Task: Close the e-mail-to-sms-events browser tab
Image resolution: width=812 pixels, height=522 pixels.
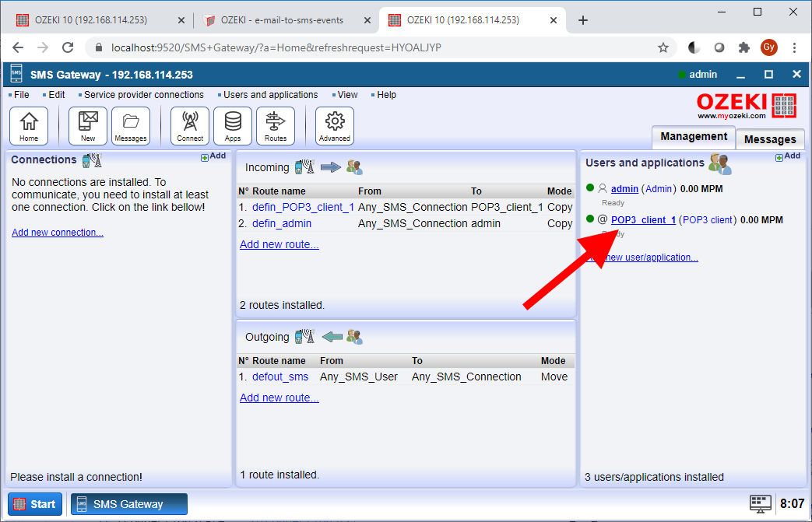Action: point(367,20)
